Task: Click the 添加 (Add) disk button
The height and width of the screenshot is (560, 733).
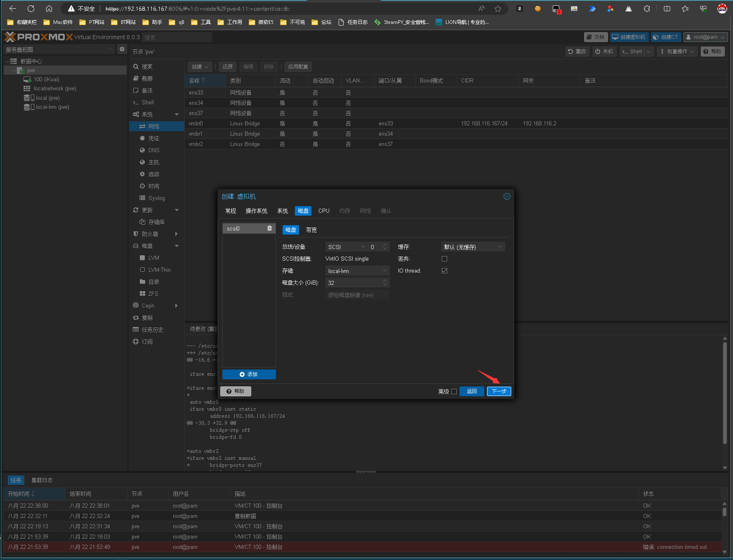Action: (x=249, y=374)
